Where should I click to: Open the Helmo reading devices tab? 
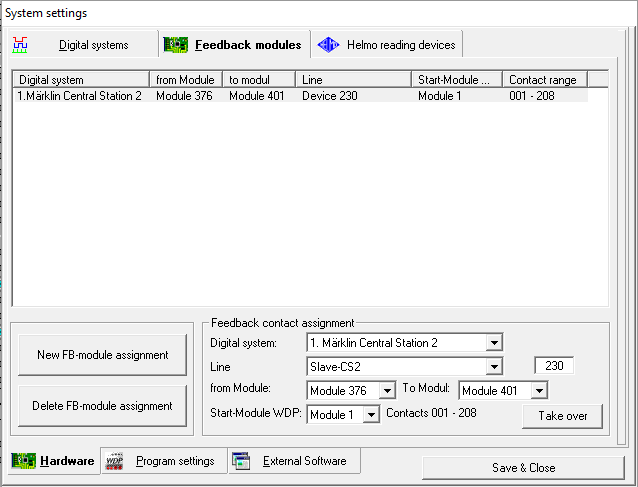pyautogui.click(x=387, y=44)
